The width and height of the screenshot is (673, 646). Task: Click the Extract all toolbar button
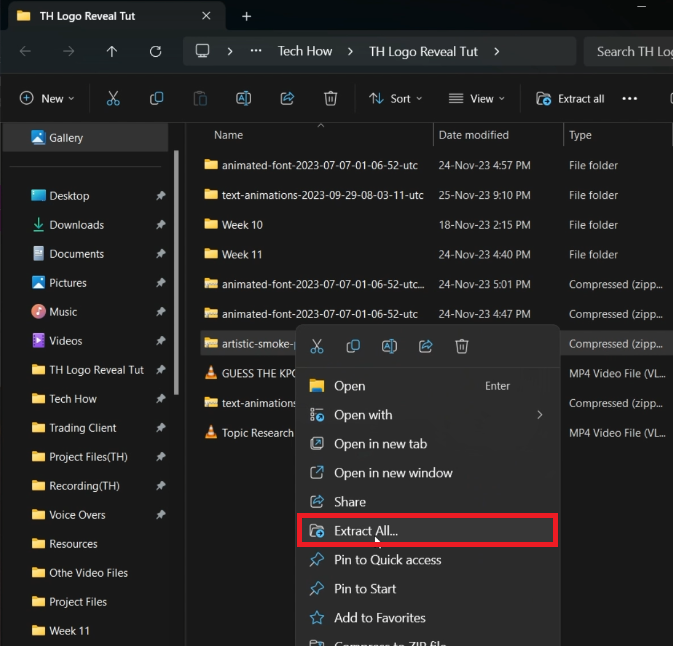[x=570, y=98]
